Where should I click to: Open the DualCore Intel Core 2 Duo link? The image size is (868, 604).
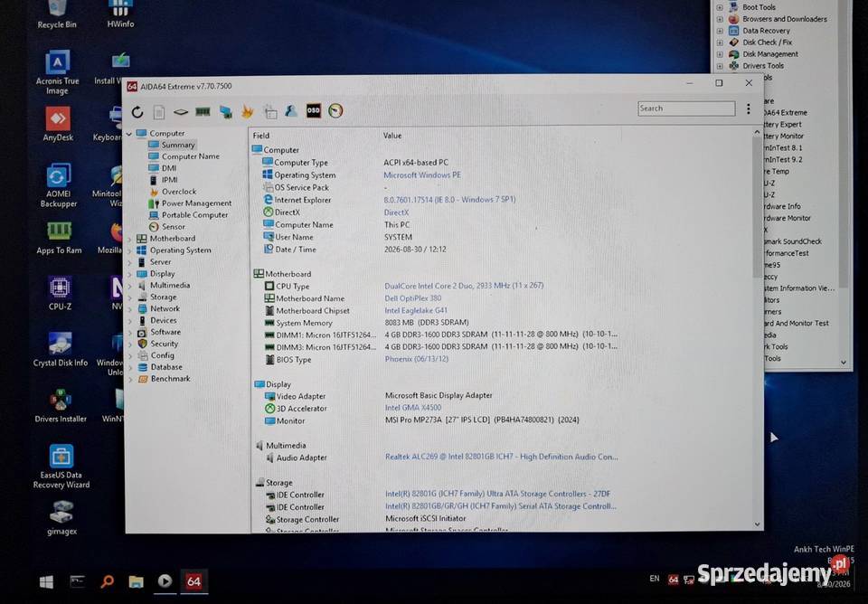coord(464,286)
